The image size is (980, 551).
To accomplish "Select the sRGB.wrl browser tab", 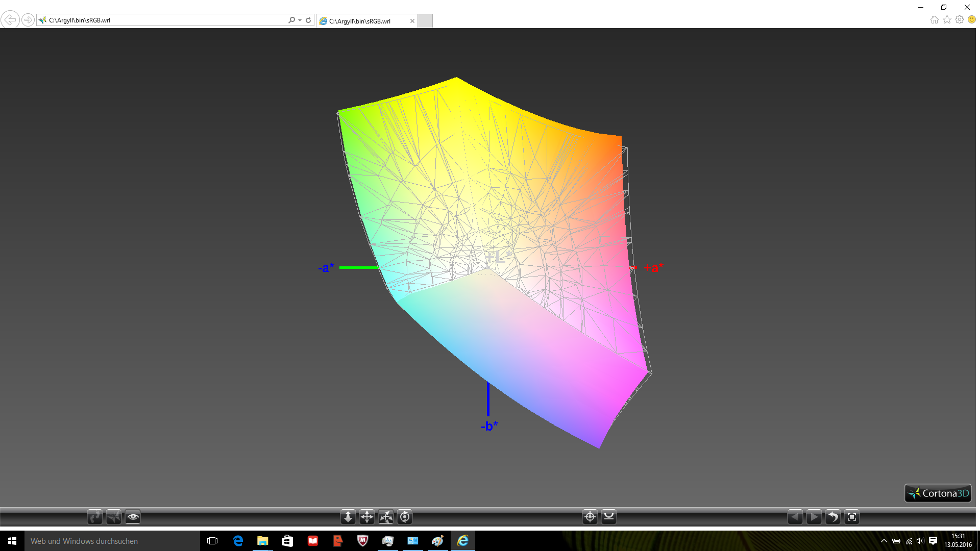I will 360,21.
